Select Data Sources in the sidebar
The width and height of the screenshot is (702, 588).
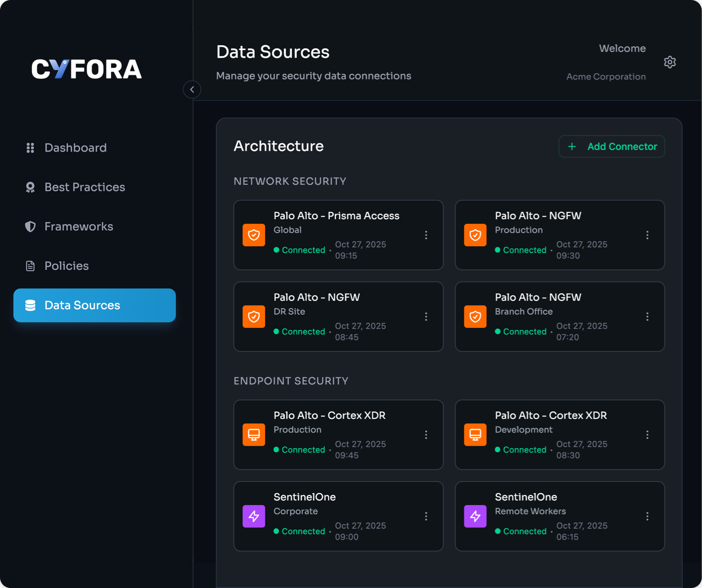pos(94,305)
